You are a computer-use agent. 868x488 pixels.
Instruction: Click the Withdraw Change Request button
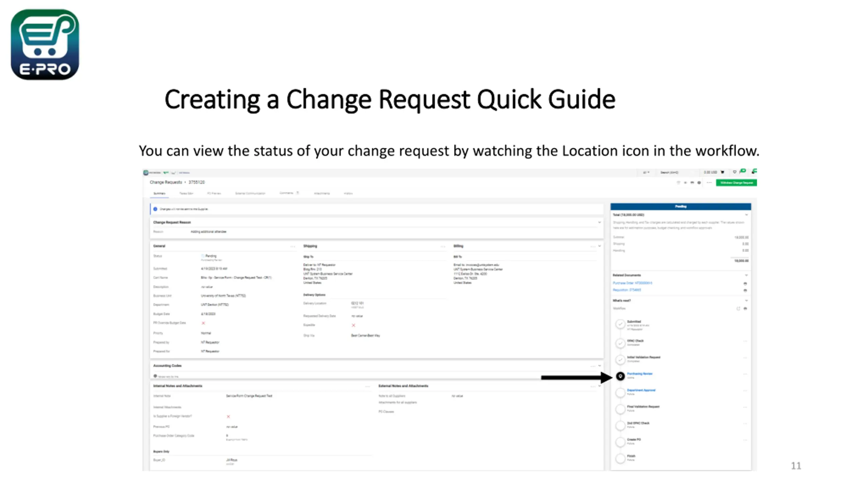tap(736, 183)
